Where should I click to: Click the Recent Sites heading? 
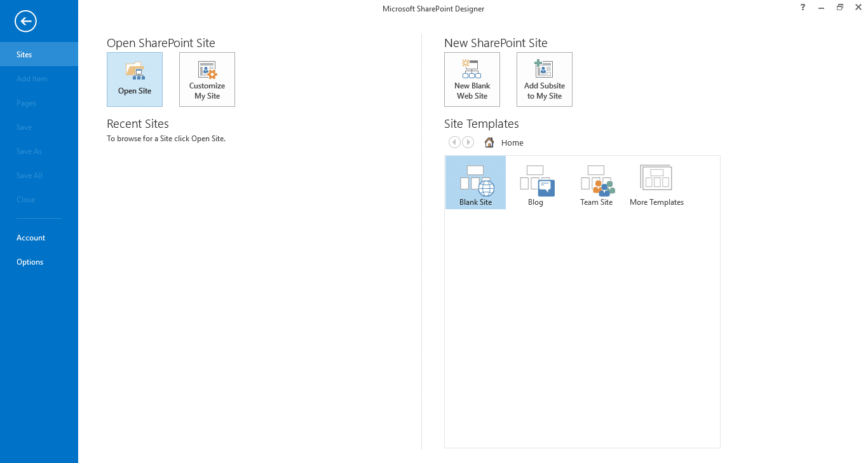pos(138,123)
